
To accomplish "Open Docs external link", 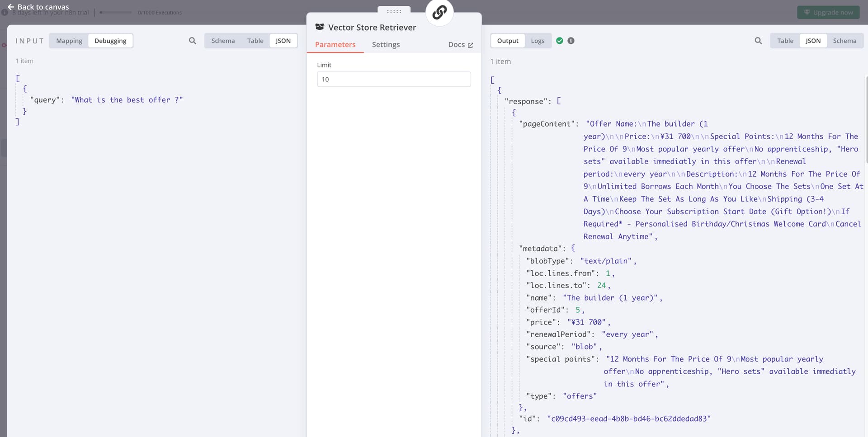I will click(461, 45).
